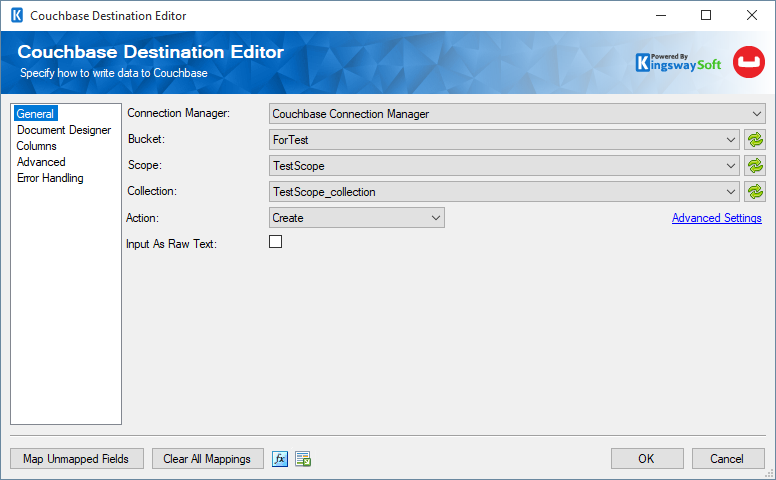
Task: Refresh the Collection list
Action: [x=755, y=192]
